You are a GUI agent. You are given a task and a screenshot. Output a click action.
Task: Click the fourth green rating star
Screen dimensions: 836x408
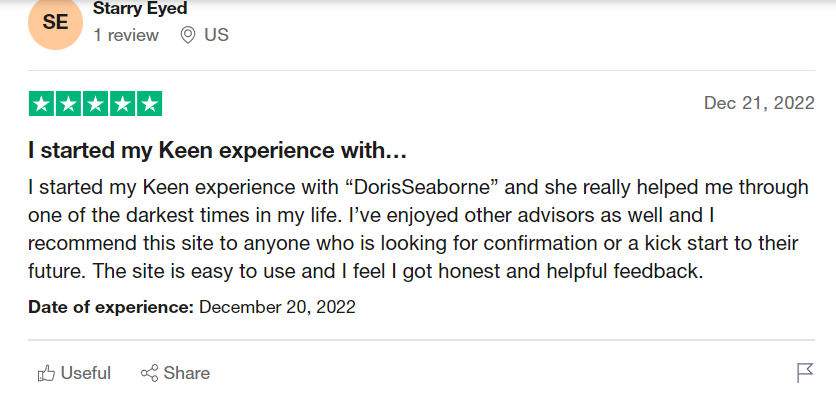tap(123, 104)
